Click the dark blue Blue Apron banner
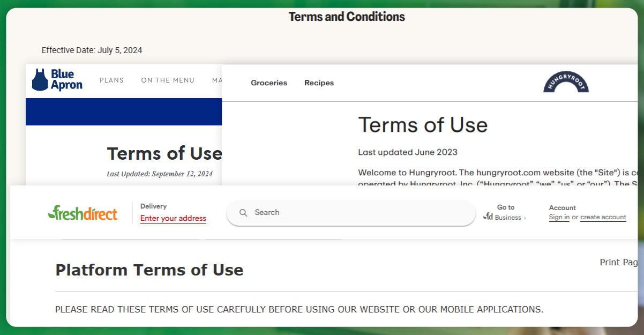Image resolution: width=644 pixels, height=335 pixels. pos(123,111)
